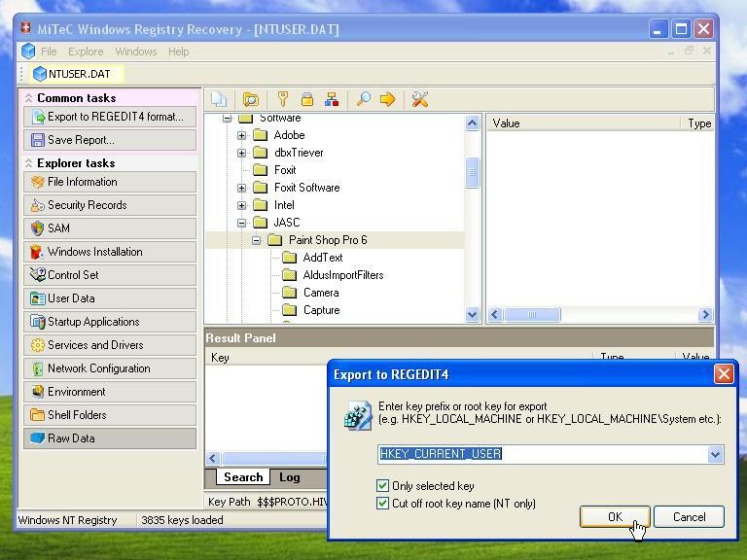Click the Type column header in value pane
The image size is (747, 560).
pos(698,123)
